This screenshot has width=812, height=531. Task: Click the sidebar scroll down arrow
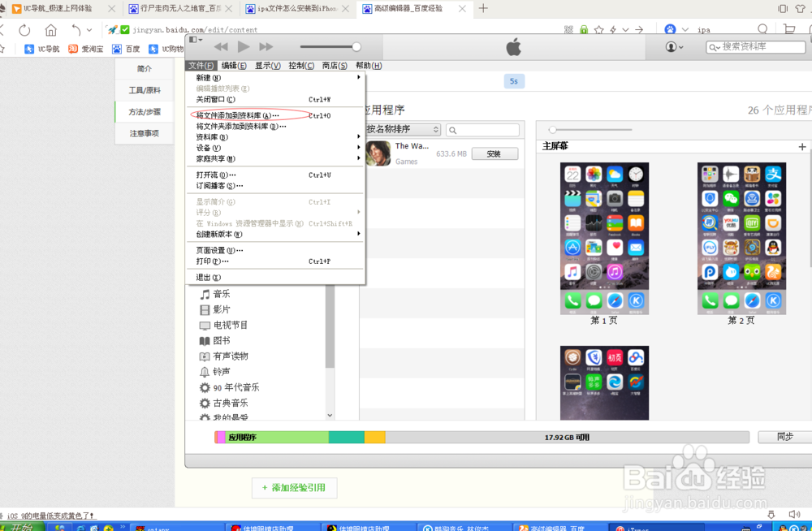(330, 416)
